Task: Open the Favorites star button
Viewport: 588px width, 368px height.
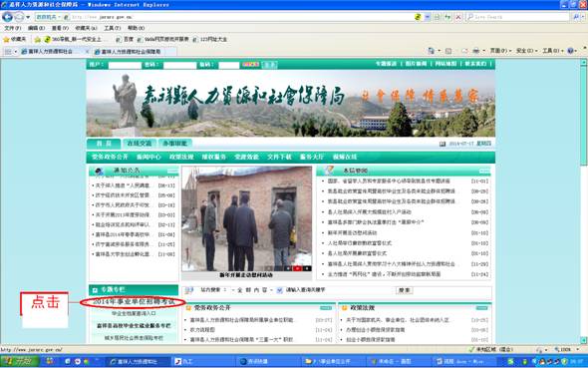Action: (6, 39)
